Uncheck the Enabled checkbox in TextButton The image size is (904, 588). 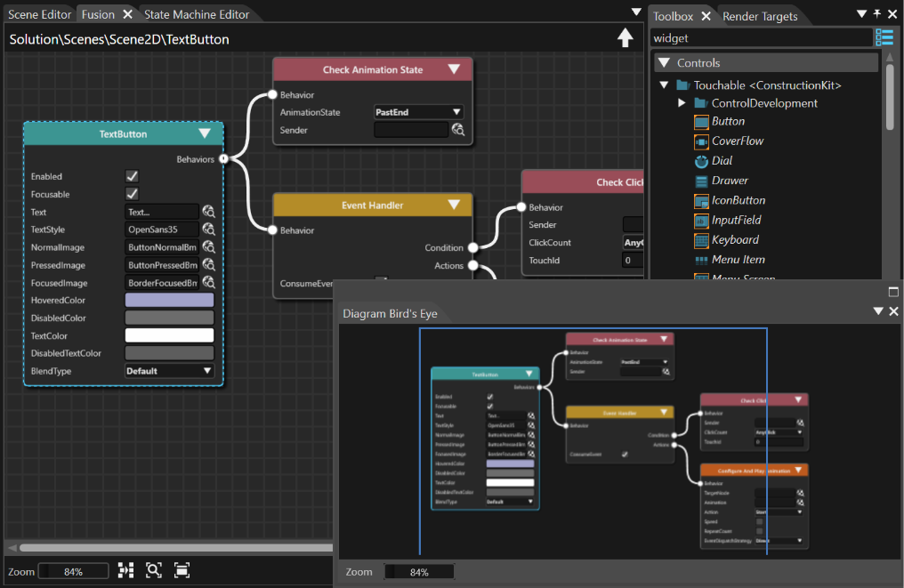(132, 176)
